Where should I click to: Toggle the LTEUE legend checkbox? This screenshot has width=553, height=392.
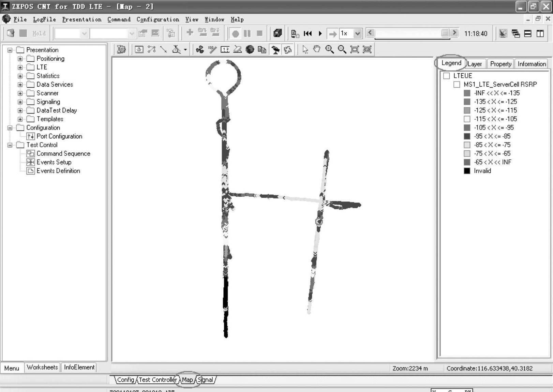[447, 76]
